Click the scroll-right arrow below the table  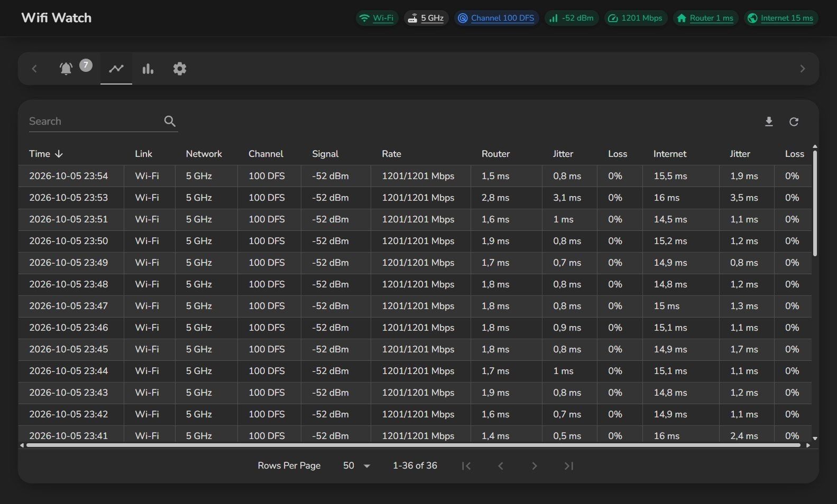[808, 445]
